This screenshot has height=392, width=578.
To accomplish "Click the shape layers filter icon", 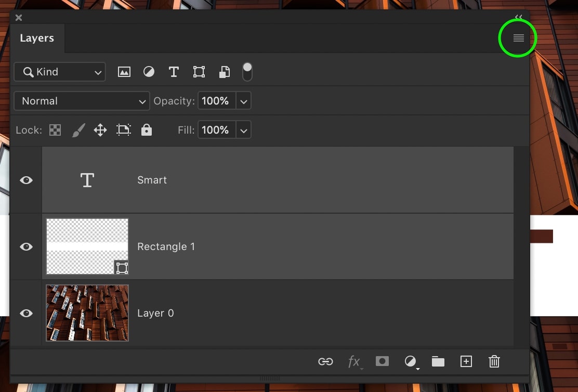I will pyautogui.click(x=199, y=72).
